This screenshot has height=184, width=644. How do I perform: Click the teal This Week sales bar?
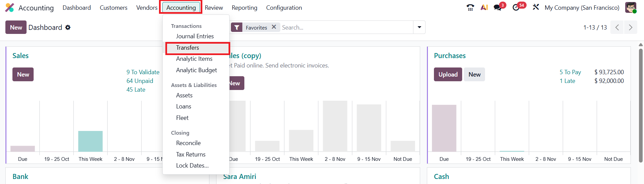pyautogui.click(x=90, y=141)
